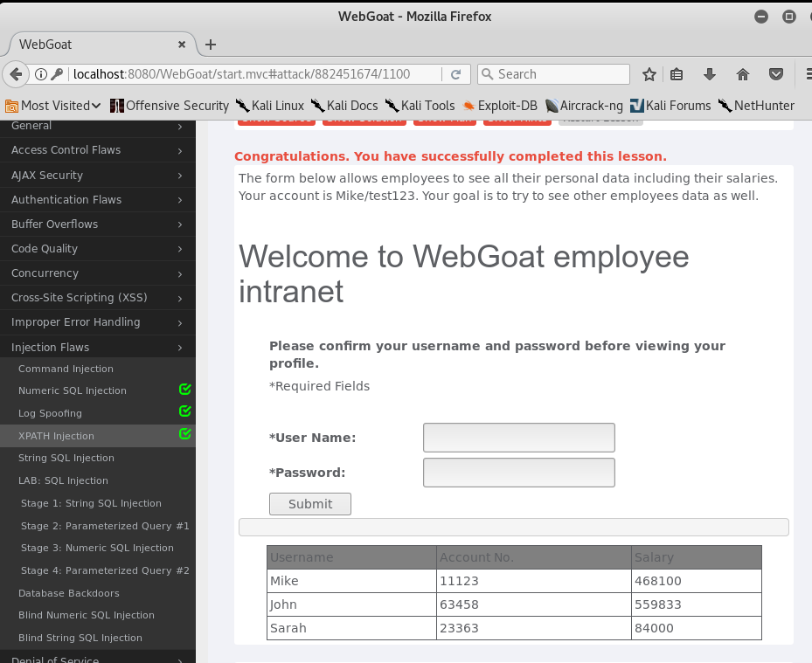Open a new tab with the plus icon

211,45
